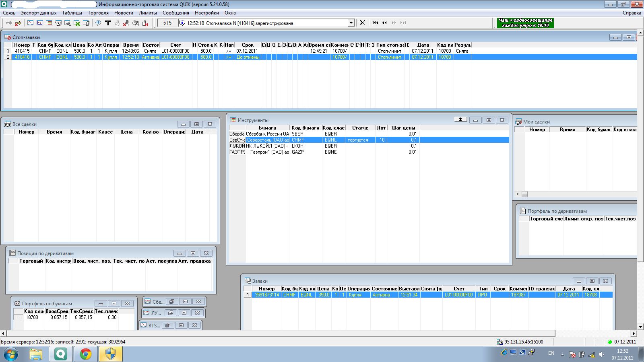Click the red-green striped table toolbar icon
The width and height of the screenshot is (644, 362).
tap(49, 23)
